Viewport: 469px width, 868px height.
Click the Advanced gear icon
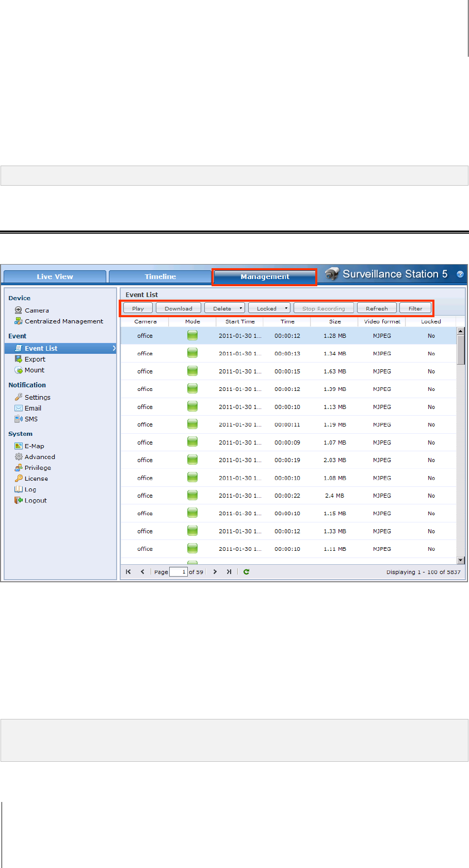click(x=19, y=457)
